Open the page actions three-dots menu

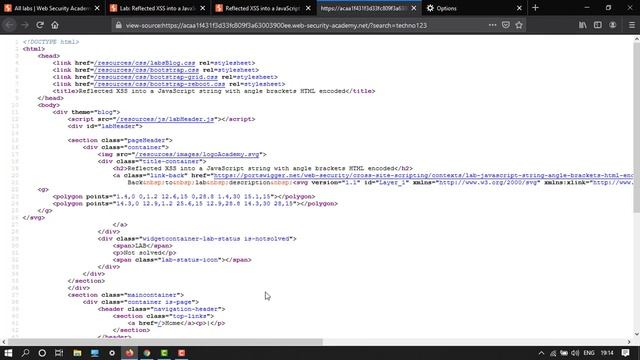tap(492, 25)
